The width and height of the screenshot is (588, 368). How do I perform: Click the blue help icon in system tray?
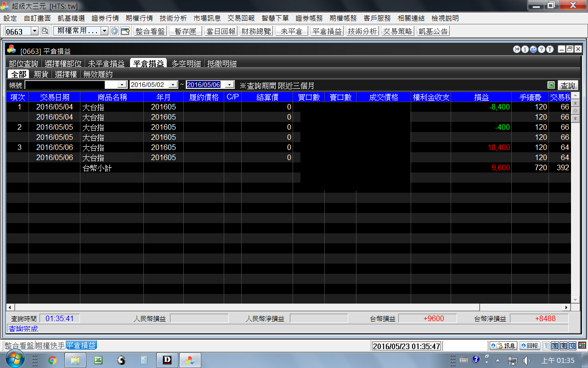pos(476,359)
